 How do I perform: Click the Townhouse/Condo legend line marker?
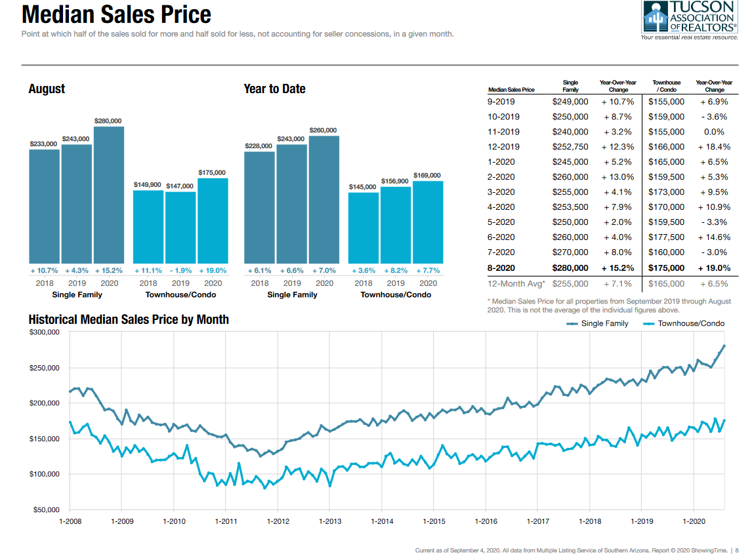point(648,323)
